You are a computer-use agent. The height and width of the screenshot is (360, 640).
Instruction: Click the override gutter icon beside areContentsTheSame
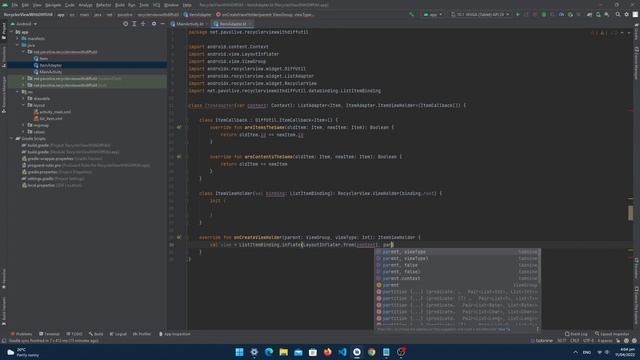(179, 157)
